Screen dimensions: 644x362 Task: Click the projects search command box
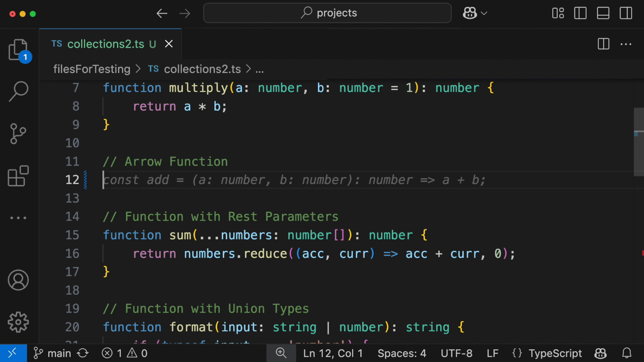(327, 13)
